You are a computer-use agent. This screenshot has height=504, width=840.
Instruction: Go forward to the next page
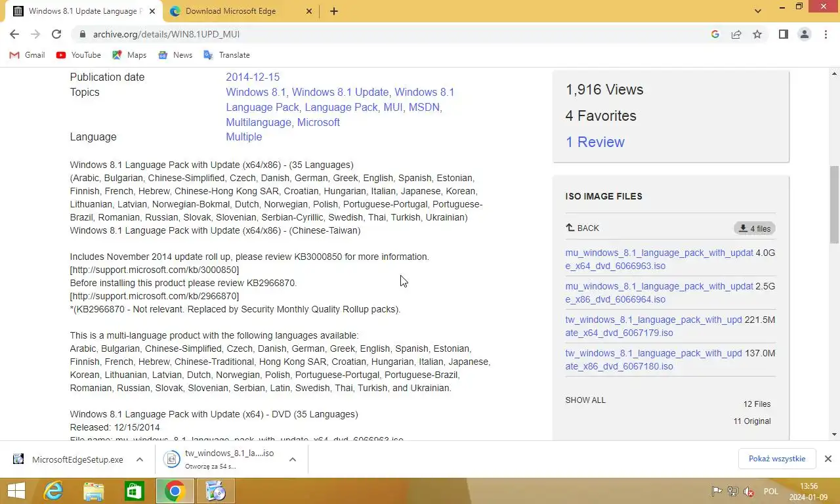(x=35, y=34)
